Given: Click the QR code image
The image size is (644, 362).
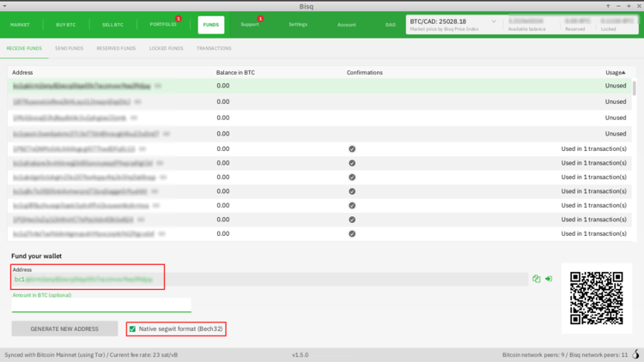Looking at the screenshot, I should 596,298.
